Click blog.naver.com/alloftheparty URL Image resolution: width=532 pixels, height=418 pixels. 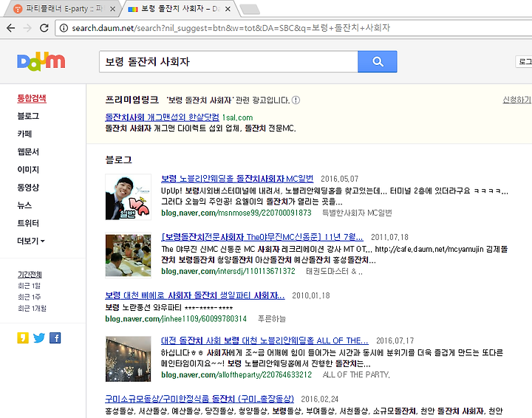pos(236,374)
